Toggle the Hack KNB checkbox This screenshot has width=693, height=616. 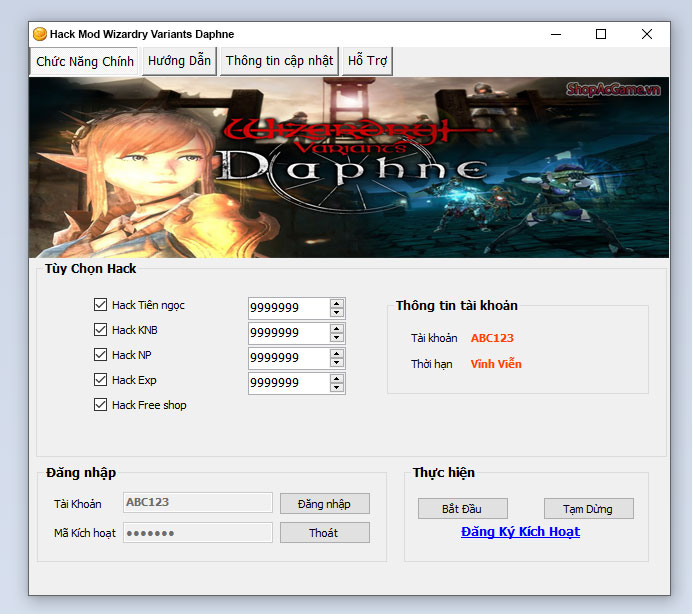tap(100, 330)
